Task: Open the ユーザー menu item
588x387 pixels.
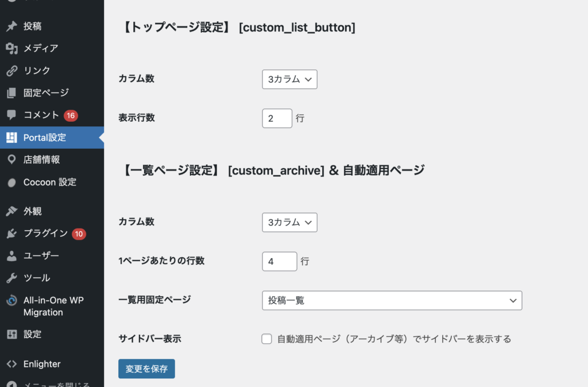Action: (x=41, y=256)
